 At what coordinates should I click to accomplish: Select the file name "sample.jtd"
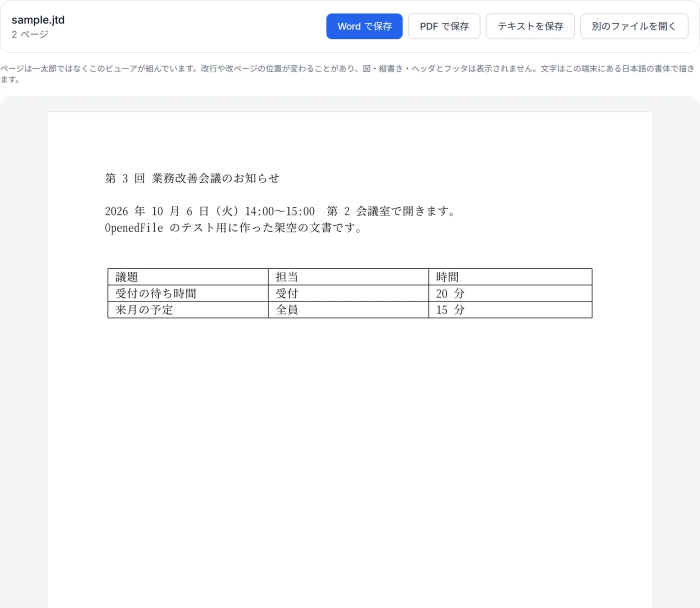38,20
